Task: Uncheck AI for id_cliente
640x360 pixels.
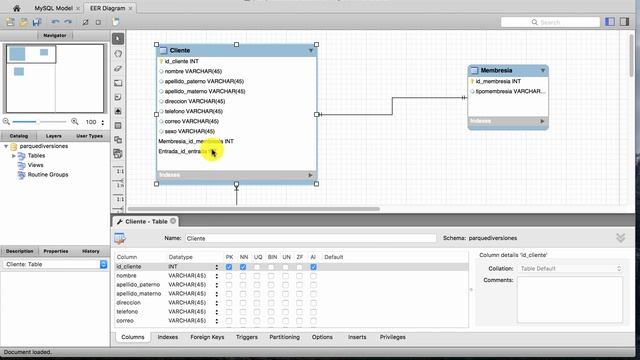Action: (x=313, y=267)
